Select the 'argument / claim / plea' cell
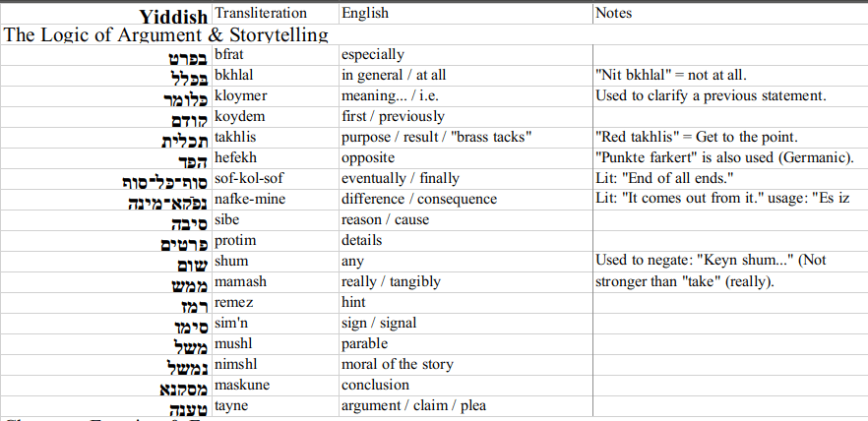 coord(413,405)
